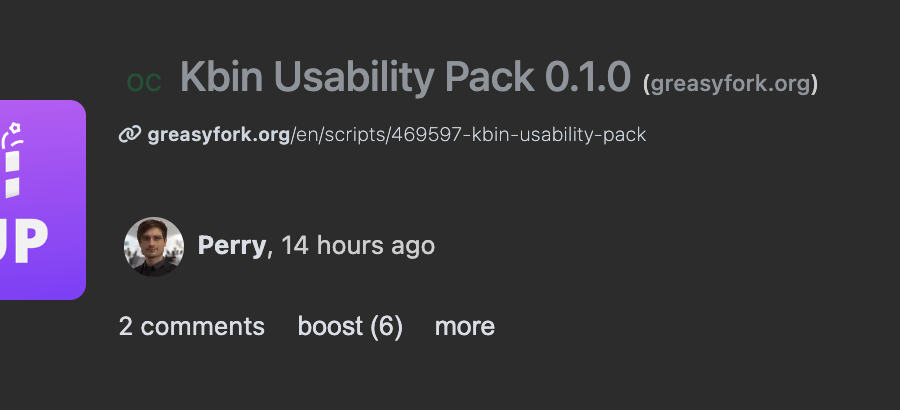Click the chain link icon
Image resolution: width=900 pixels, height=410 pixels.
pyautogui.click(x=129, y=134)
